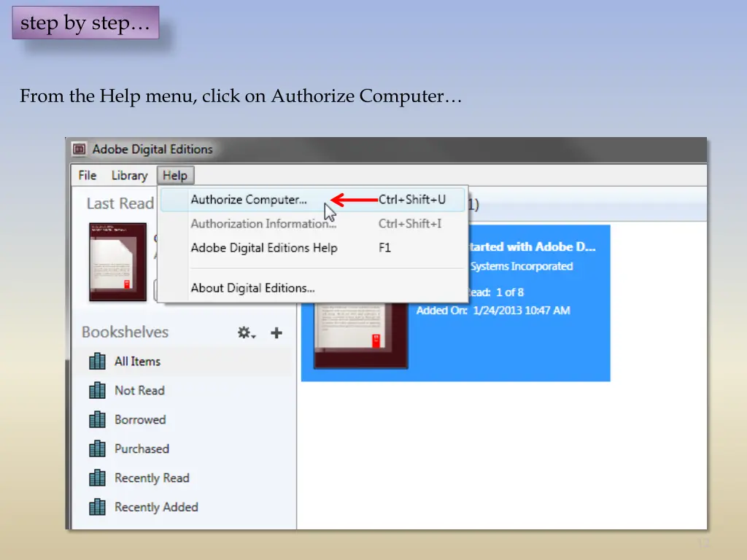Open bookshelf options gear dropdown
The height and width of the screenshot is (560, 747).
coord(247,332)
